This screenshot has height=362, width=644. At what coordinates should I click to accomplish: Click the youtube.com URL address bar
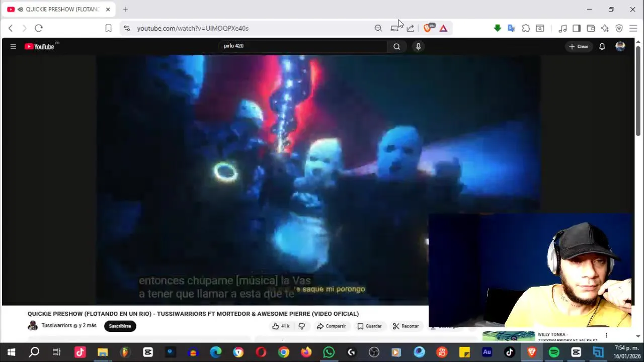193,28
